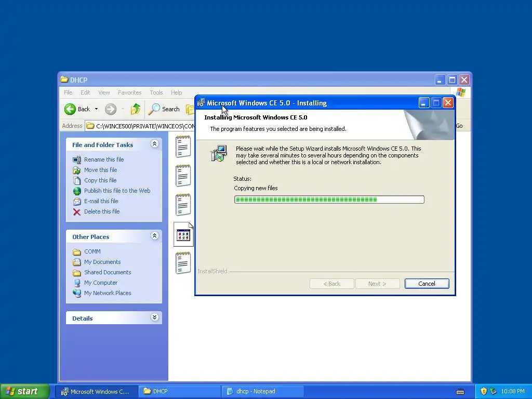Open My Documents in Other Places
This screenshot has height=399, width=532.
pos(102,262)
